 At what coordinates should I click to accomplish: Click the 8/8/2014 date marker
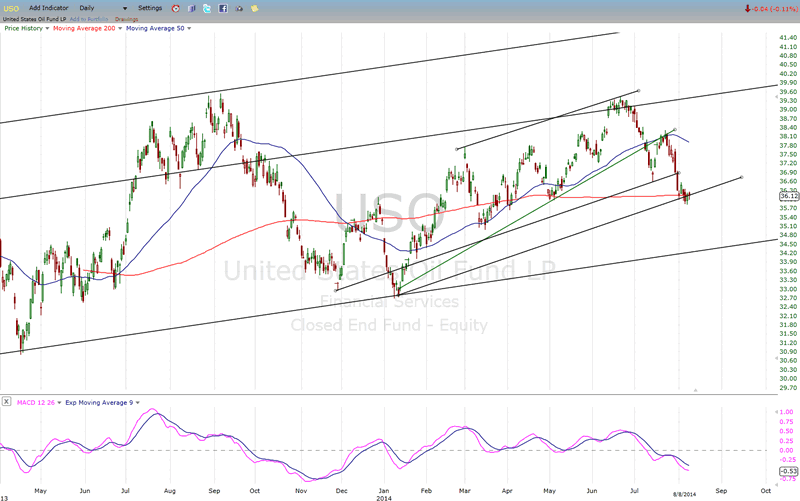pos(684,494)
